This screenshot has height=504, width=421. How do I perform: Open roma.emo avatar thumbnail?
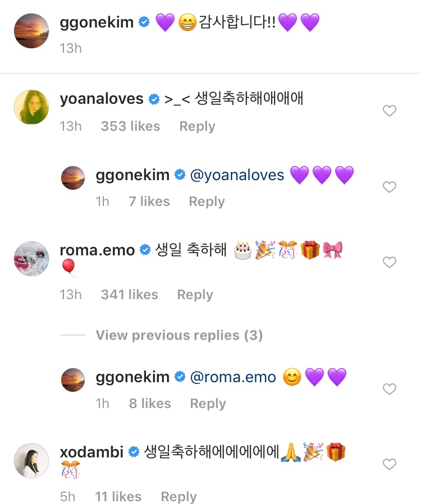pyautogui.click(x=31, y=259)
